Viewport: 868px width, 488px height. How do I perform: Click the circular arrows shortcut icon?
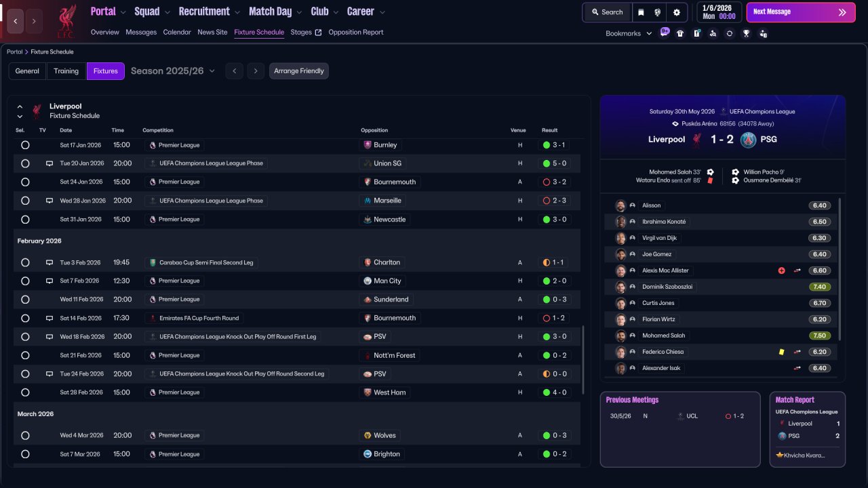coord(729,33)
